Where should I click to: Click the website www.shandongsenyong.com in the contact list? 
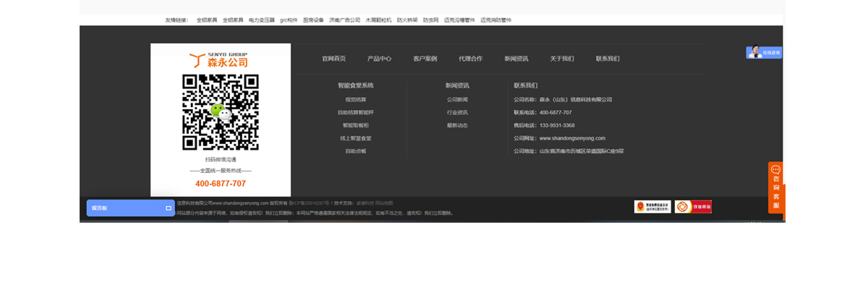[572, 138]
